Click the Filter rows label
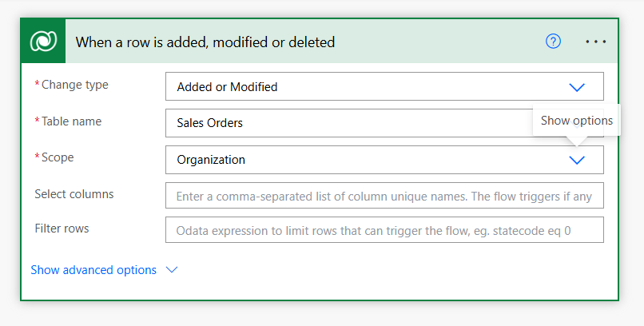 [x=62, y=229]
